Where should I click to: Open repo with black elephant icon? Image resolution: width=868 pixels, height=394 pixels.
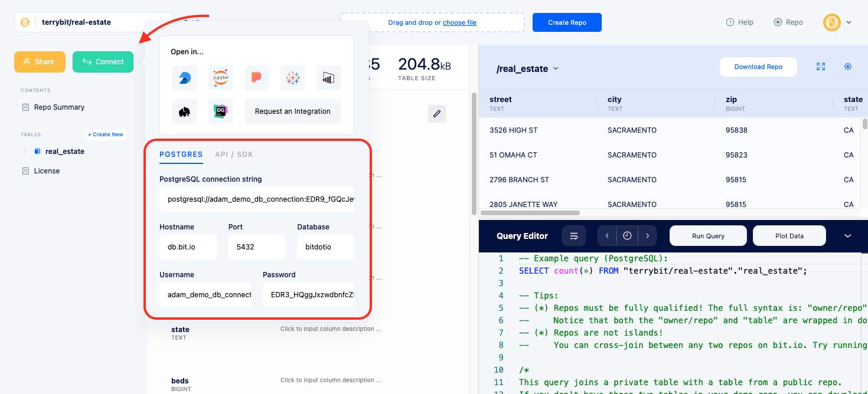click(185, 111)
